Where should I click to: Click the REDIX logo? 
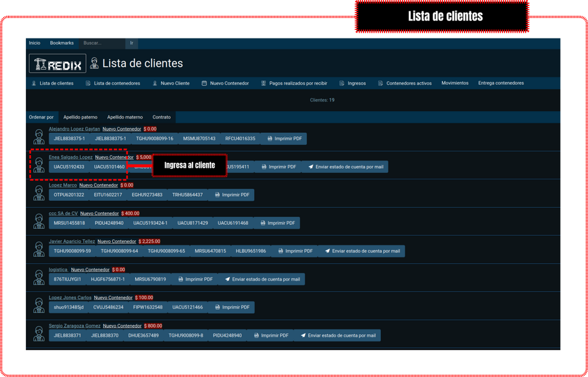point(57,64)
